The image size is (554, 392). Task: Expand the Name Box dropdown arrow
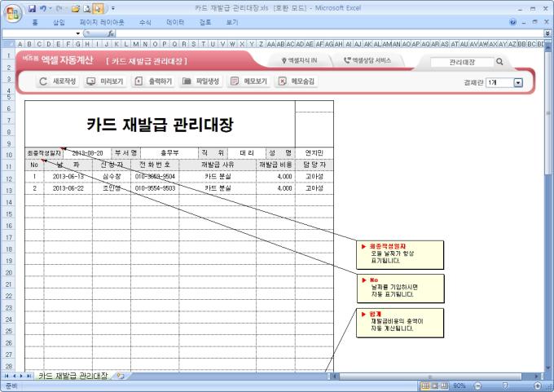tap(77, 33)
